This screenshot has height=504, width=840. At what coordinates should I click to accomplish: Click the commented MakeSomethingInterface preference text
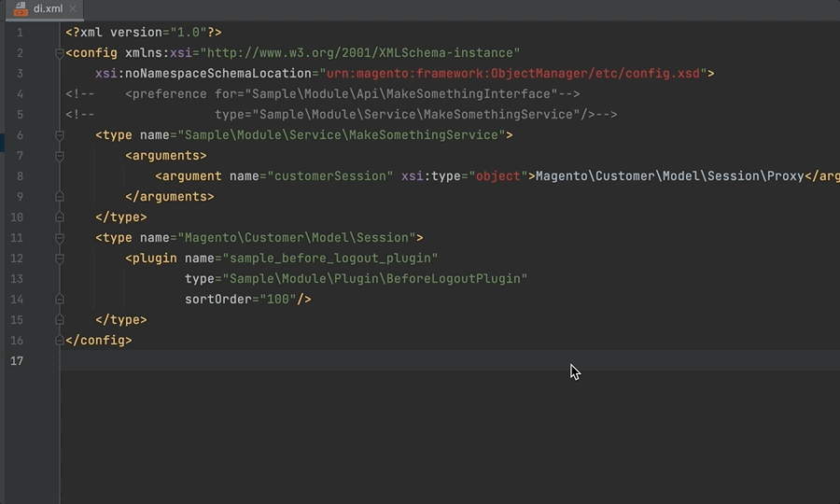(352, 94)
